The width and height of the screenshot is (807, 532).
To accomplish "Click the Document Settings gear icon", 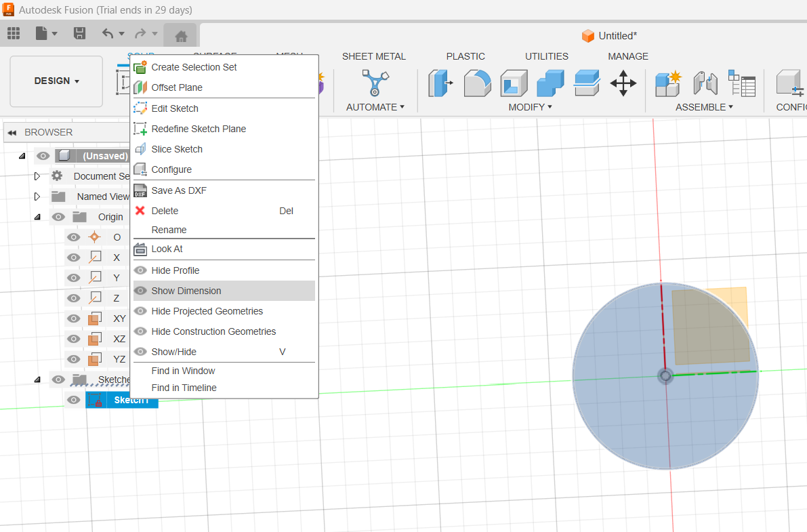I will pos(57,176).
